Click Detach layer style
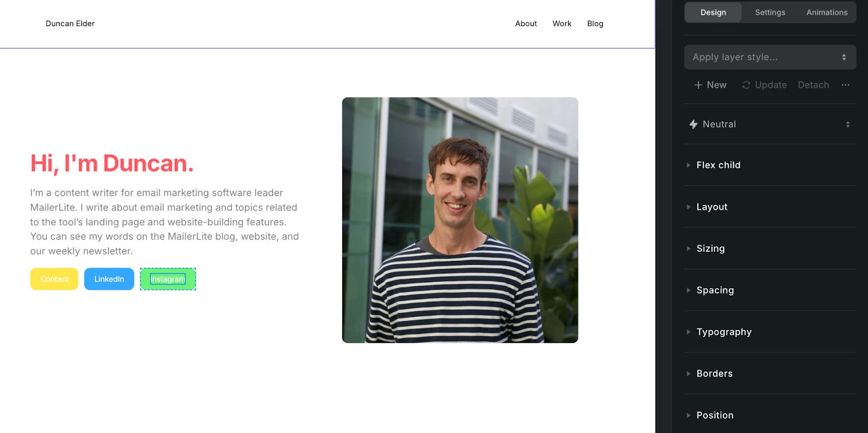868x433 pixels. [813, 85]
